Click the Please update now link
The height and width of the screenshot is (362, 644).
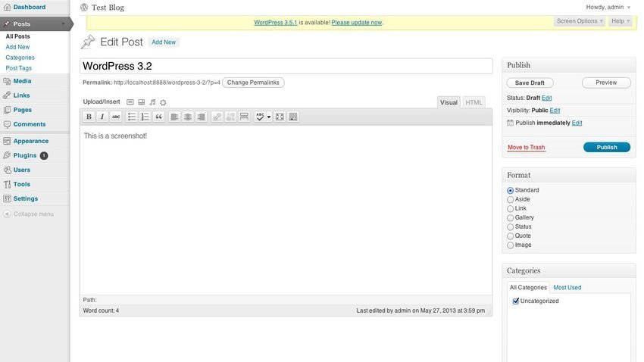(x=357, y=23)
